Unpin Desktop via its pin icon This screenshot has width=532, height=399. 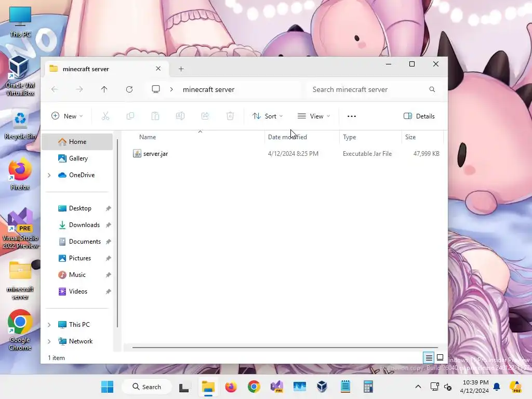tap(108, 208)
